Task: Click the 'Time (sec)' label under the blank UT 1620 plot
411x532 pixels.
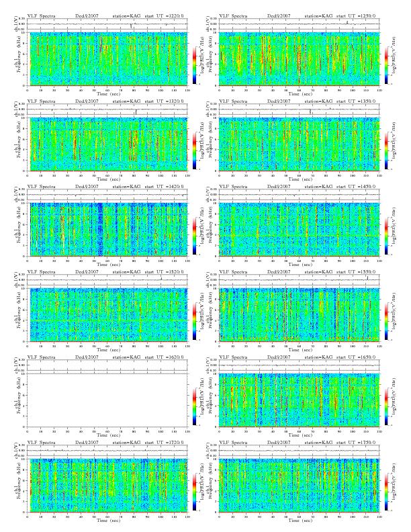Action: [x=109, y=435]
